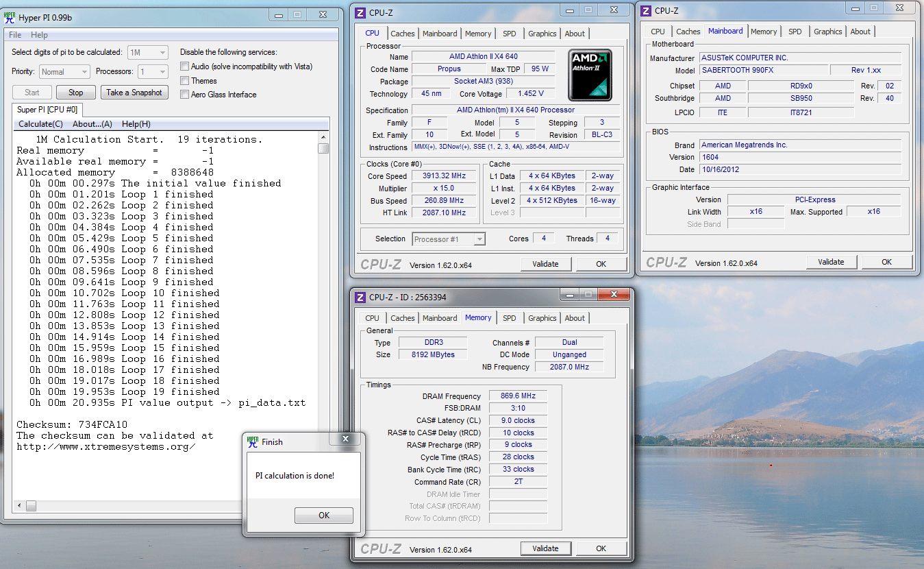The width and height of the screenshot is (924, 569).
Task: Close the Finish dialog with X button
Action: tap(345, 439)
